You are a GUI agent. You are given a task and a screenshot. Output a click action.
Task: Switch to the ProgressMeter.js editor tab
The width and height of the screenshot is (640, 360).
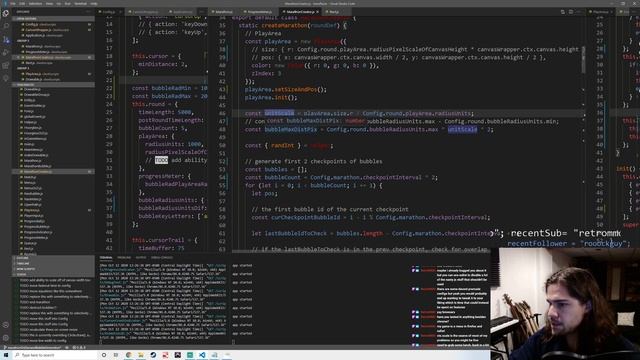coord(260,12)
